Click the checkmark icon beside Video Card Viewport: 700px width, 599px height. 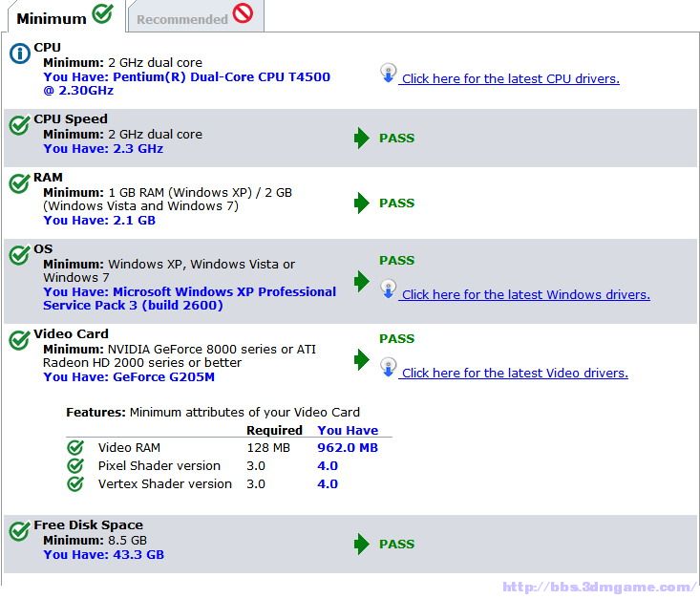pyautogui.click(x=20, y=340)
